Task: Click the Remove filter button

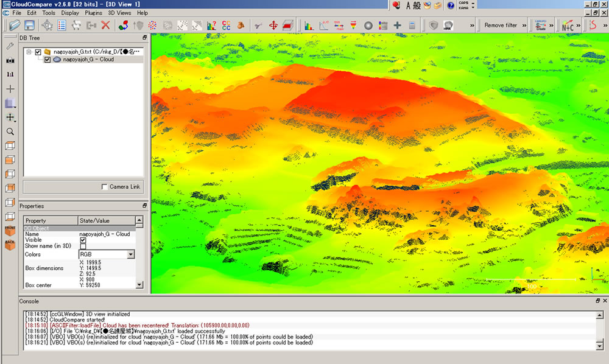Action: pos(500,25)
